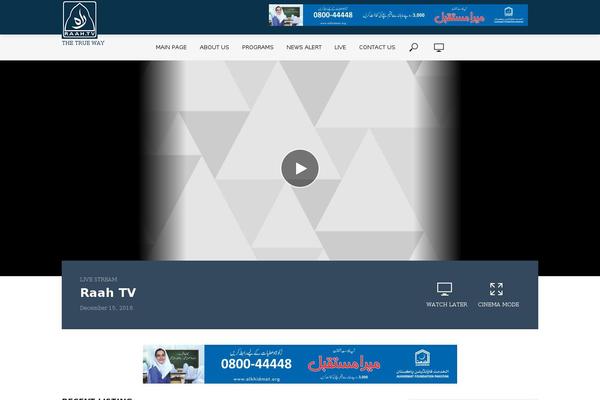The height and width of the screenshot is (400, 600).
Task: Open the search magnifier icon
Action: coord(414,47)
